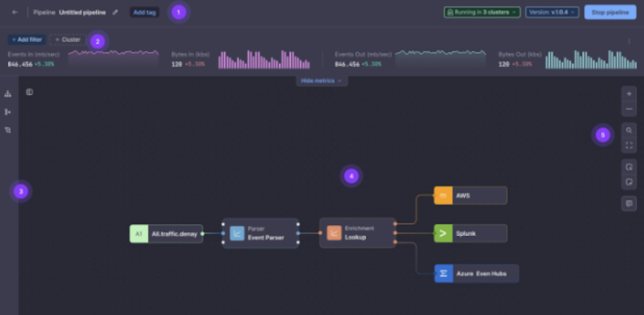Viewport: 644px width, 315px height.
Task: Toggle the side panel icon on canvas
Action: click(29, 92)
